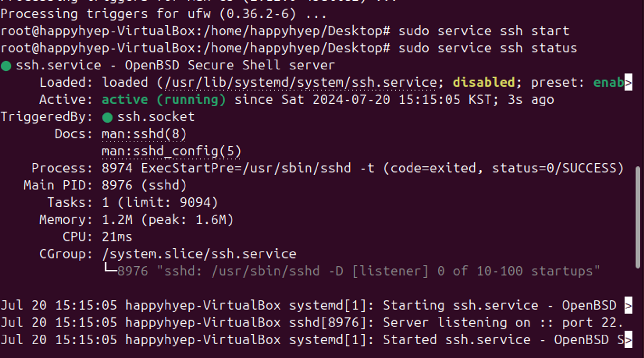Viewport: 644px width, 358px height.
Task: Click the Processing triggers for ufw line
Action: pyautogui.click(x=164, y=14)
